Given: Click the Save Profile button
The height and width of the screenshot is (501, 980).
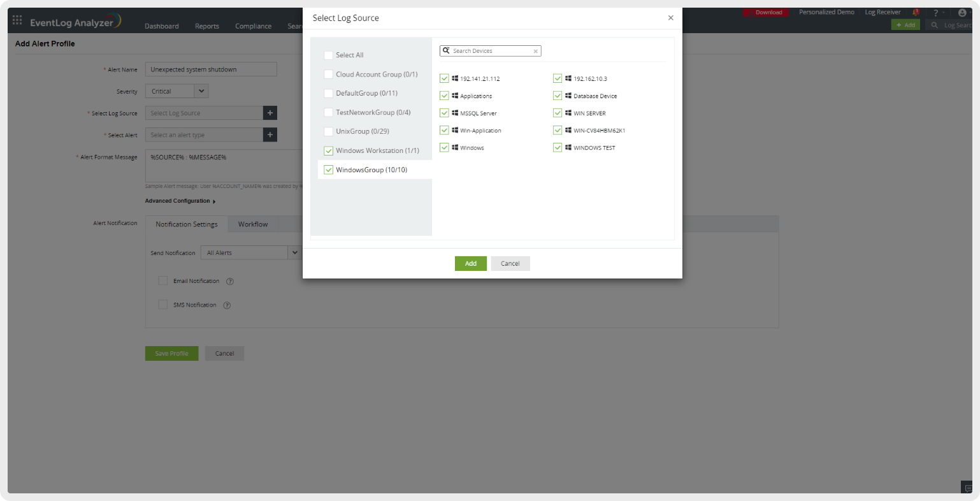Looking at the screenshot, I should (x=172, y=354).
